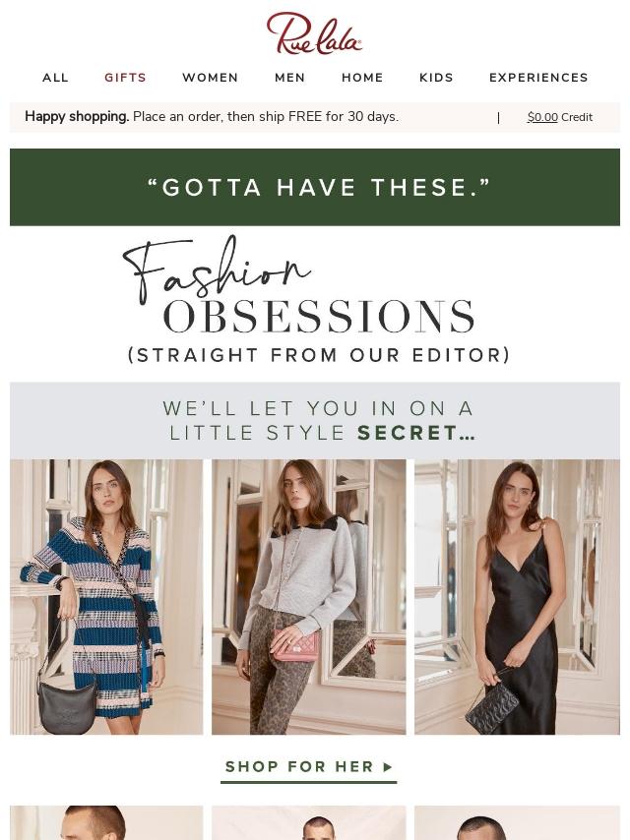View the black satin slip dress photo

(x=518, y=597)
